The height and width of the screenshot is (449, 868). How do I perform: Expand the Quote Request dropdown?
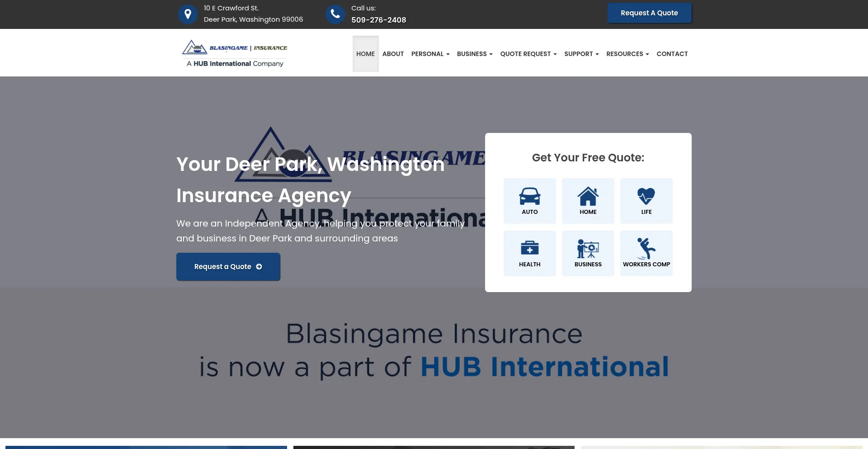click(x=528, y=54)
